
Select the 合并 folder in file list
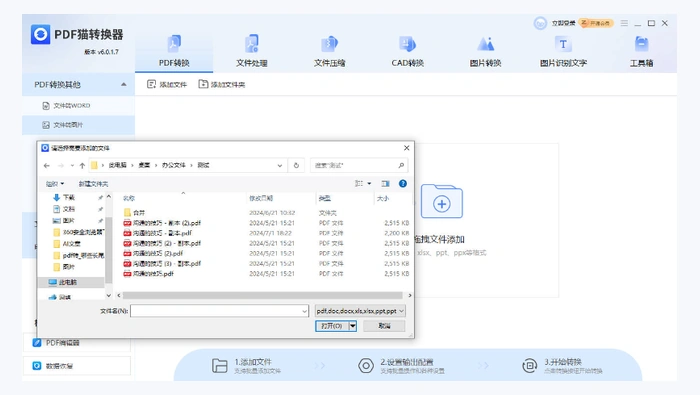point(134,213)
